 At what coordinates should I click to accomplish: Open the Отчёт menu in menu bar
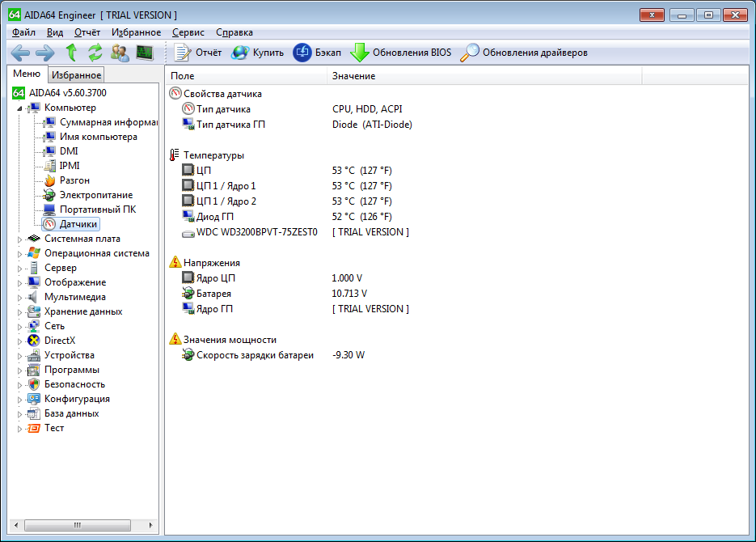(x=87, y=32)
